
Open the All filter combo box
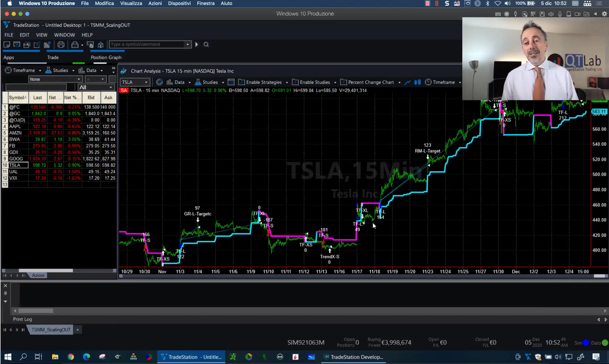click(96, 87)
